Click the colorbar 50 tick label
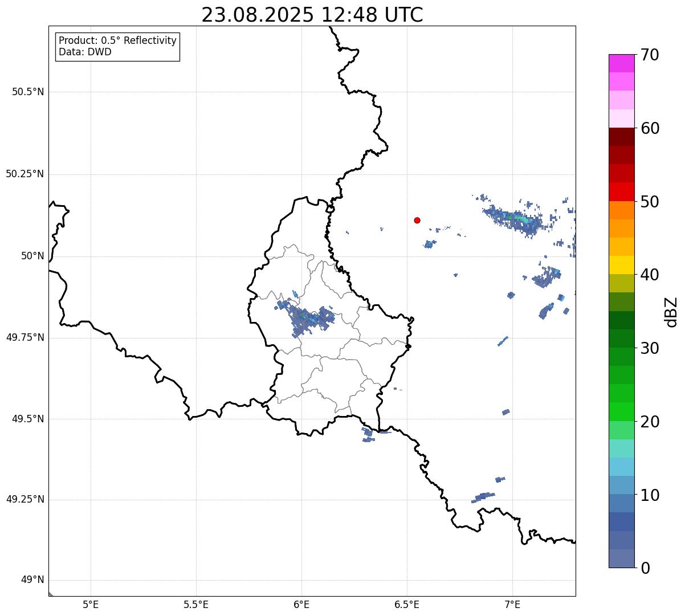Screen dimensions: 685x616 tap(649, 202)
